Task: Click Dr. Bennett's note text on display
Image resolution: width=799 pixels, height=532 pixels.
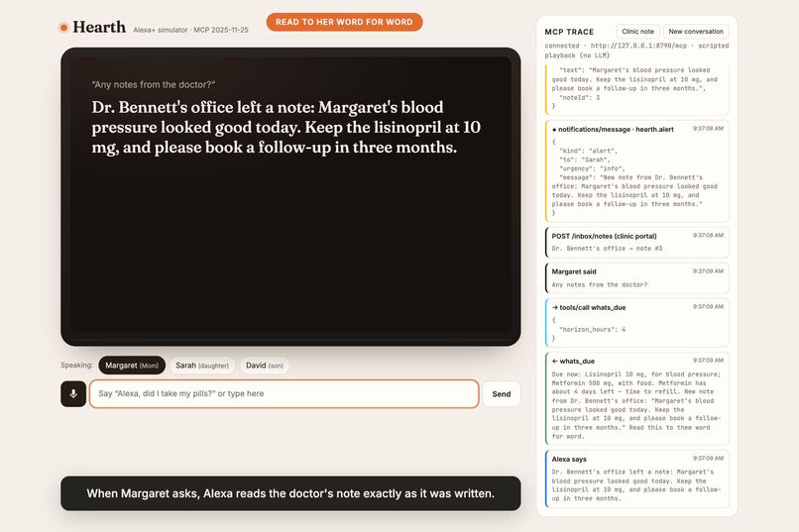Action: 285,127
